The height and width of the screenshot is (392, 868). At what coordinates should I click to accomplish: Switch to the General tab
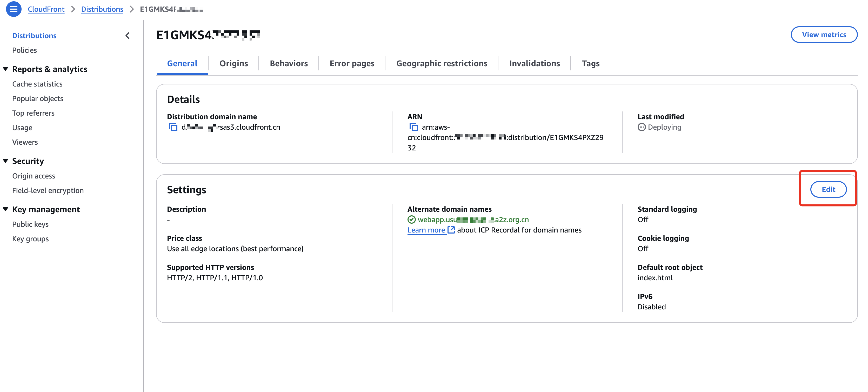coord(182,63)
